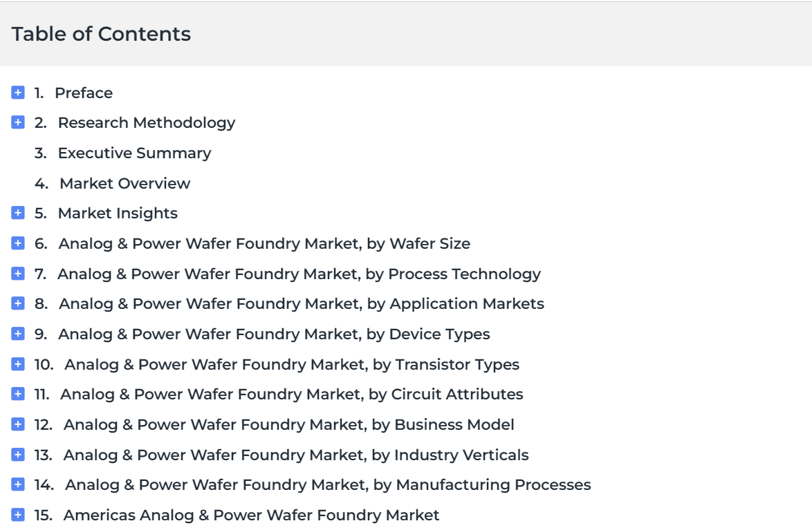Select the Market Overview entry
The width and height of the screenshot is (812, 530).
[124, 183]
